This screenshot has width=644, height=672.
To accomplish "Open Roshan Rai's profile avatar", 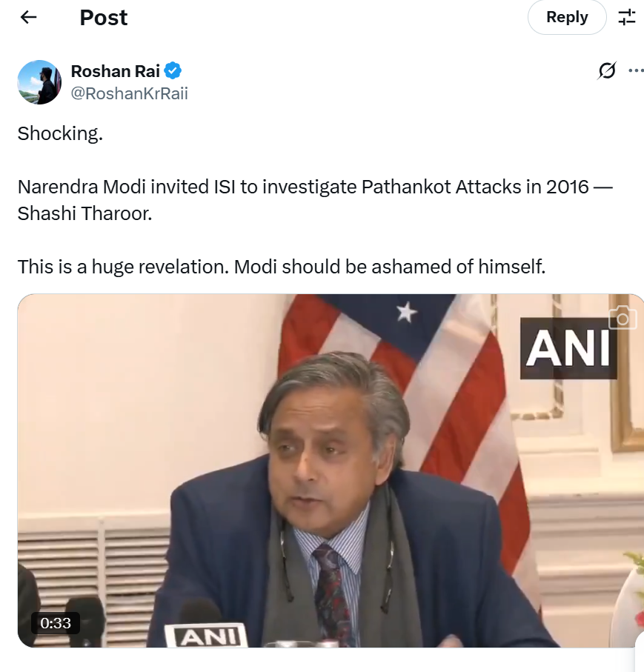I will (x=39, y=82).
